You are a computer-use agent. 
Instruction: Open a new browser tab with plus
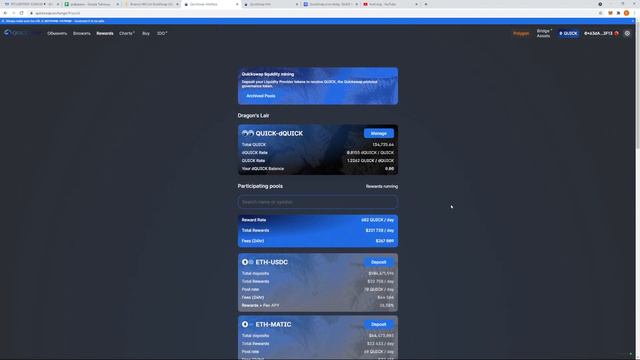tap(426, 4)
